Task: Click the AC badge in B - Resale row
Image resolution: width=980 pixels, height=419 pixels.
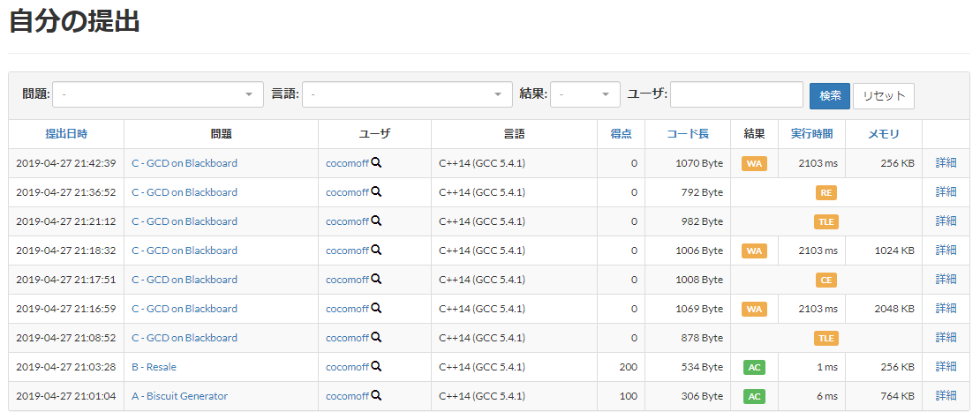Action: (754, 367)
